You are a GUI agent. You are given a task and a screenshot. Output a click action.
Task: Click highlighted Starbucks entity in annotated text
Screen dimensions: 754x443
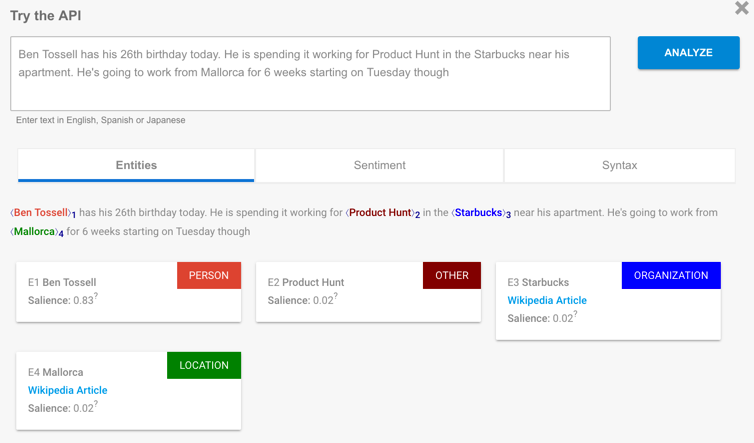tap(478, 213)
